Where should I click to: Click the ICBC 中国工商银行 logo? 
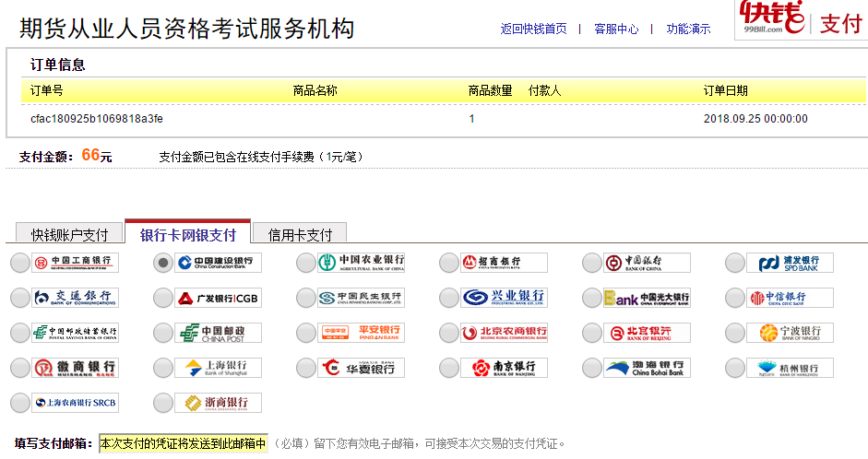76,263
